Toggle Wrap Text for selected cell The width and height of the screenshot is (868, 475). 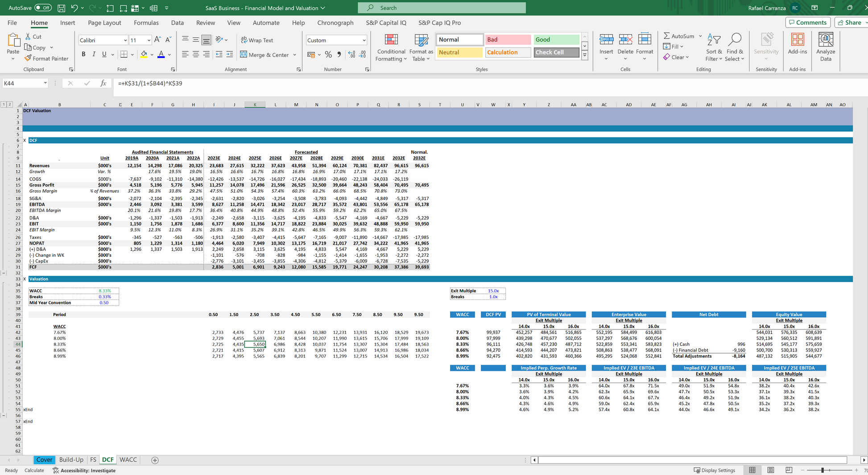(x=257, y=40)
